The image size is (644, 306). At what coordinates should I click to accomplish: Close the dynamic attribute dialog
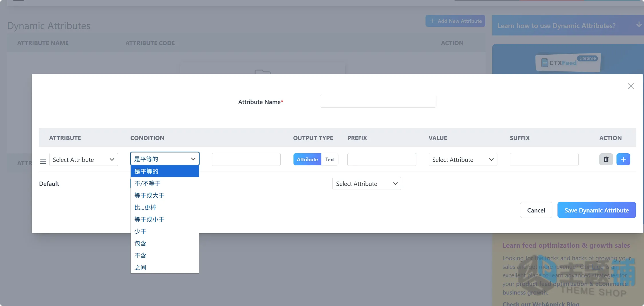(631, 86)
